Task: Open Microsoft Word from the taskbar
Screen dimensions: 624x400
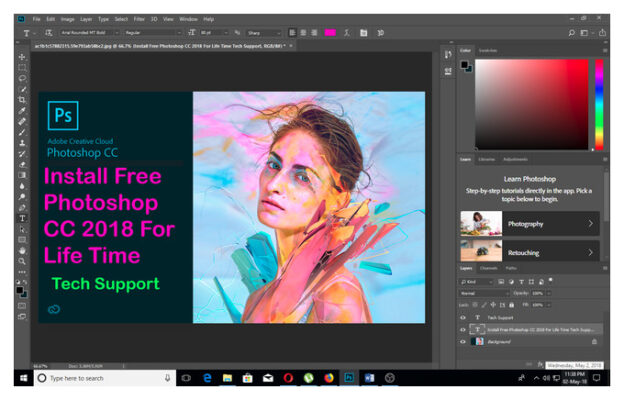Action: [369, 378]
